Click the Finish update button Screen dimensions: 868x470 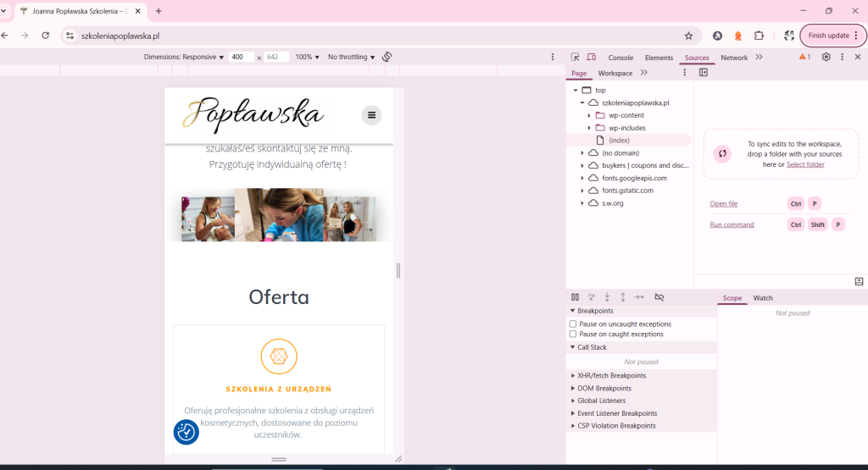tap(833, 36)
